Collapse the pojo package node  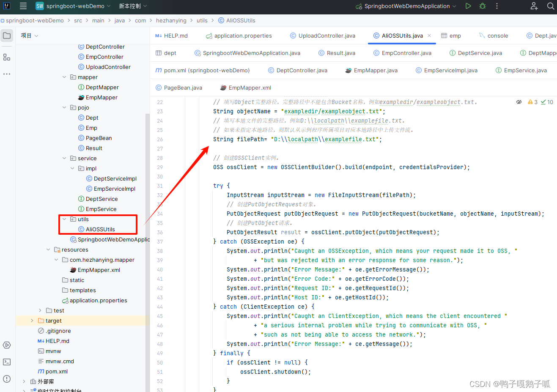[x=64, y=107]
